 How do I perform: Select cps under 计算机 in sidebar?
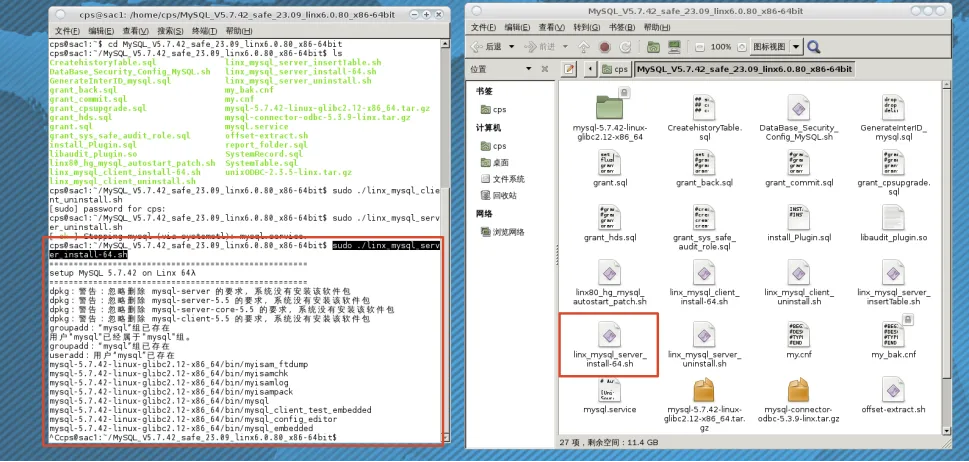494,146
